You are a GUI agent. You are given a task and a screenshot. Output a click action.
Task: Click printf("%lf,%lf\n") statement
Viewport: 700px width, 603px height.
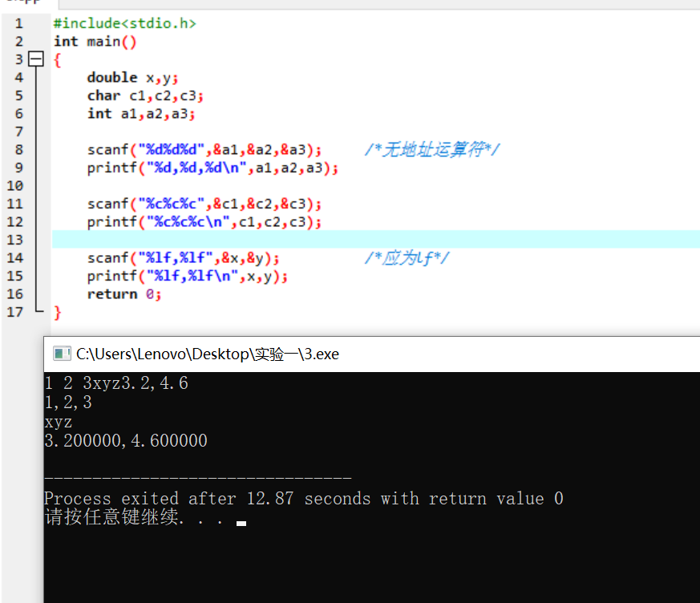tap(188, 277)
